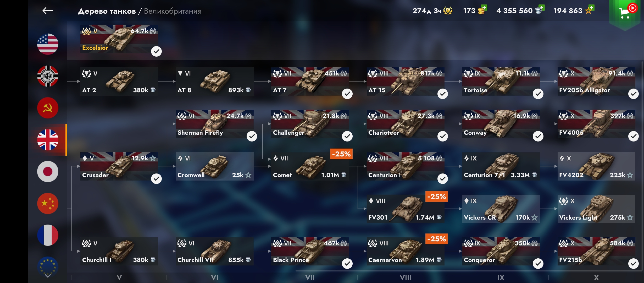Open the Дерево танков breadcrumb
This screenshot has width=644, height=283.
click(107, 11)
